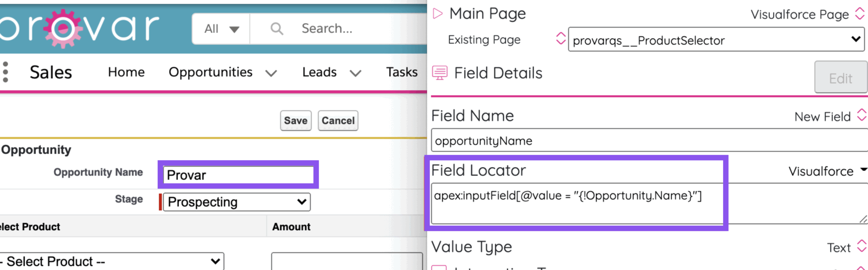
Task: Click the Select Product column header
Action: pyautogui.click(x=30, y=227)
